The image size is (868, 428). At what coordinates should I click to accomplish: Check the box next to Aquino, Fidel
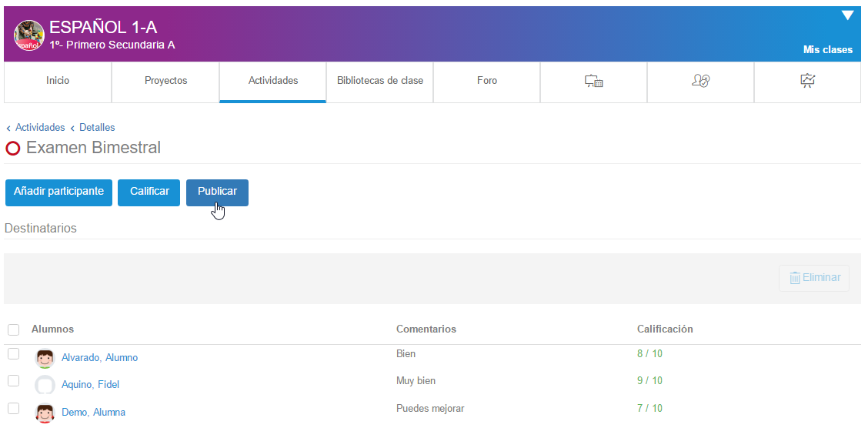[13, 381]
